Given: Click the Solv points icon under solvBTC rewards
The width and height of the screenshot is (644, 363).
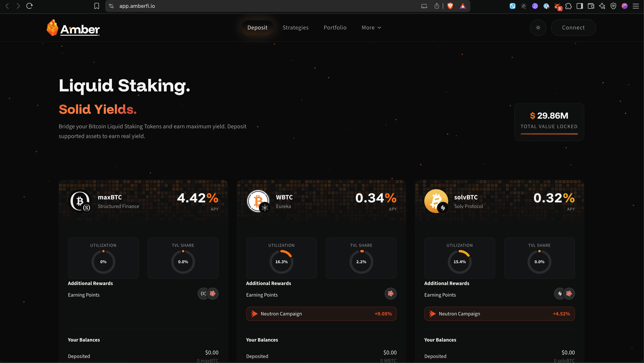Looking at the screenshot, I should click(559, 294).
